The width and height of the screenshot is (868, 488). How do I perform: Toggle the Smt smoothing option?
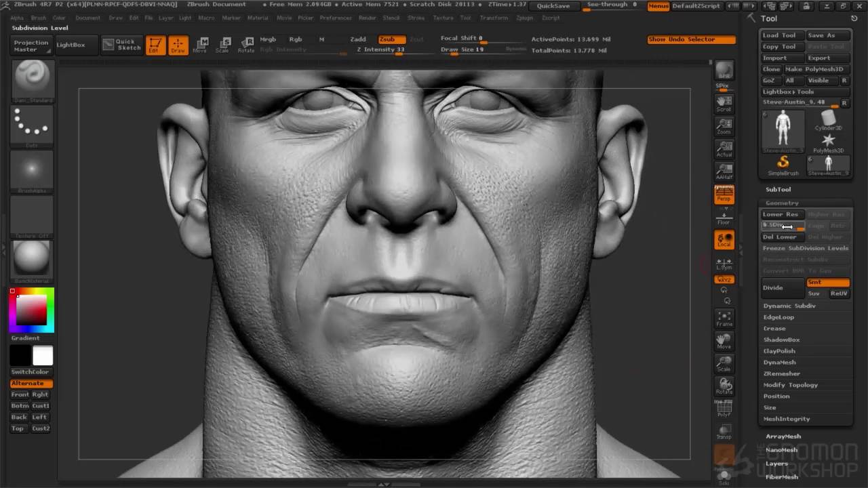pyautogui.click(x=828, y=282)
